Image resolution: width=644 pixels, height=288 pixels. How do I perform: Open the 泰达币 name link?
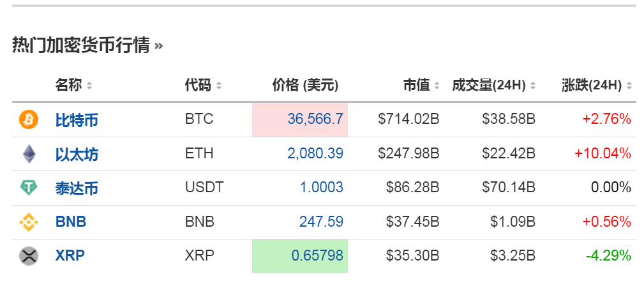[77, 188]
